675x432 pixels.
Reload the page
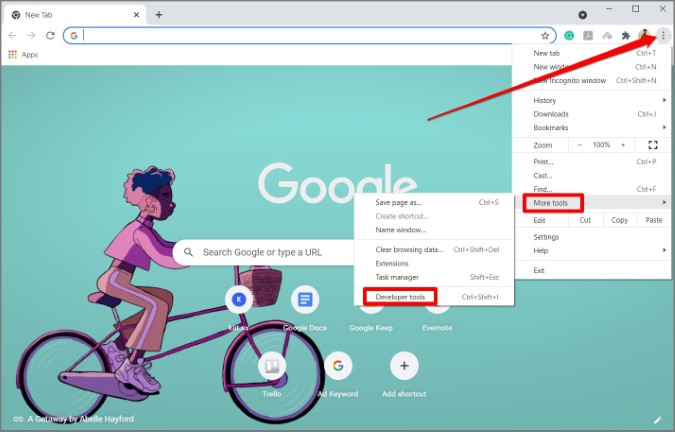(50, 35)
